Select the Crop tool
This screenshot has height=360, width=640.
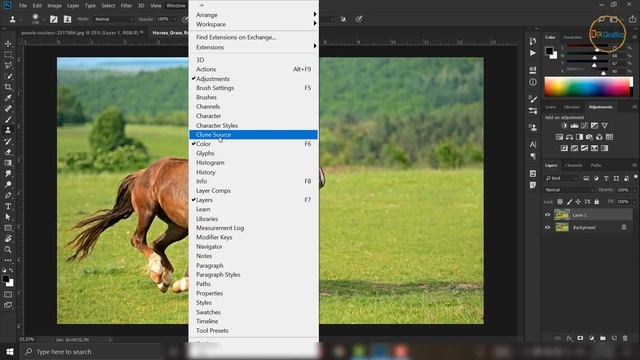click(8, 87)
